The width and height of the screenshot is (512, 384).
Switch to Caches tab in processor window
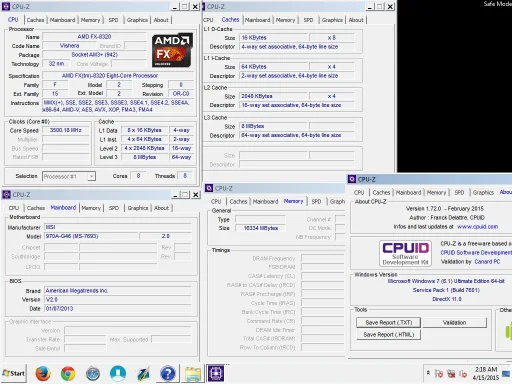point(35,20)
